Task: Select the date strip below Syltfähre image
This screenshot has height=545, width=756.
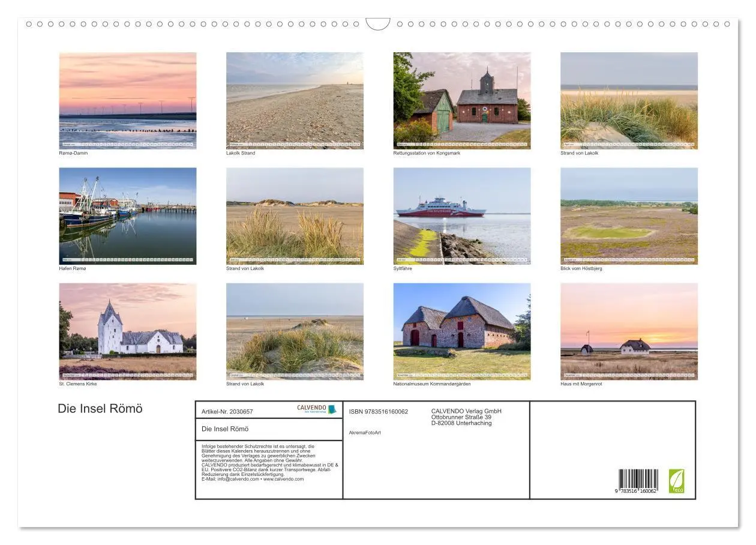Action: point(463,258)
